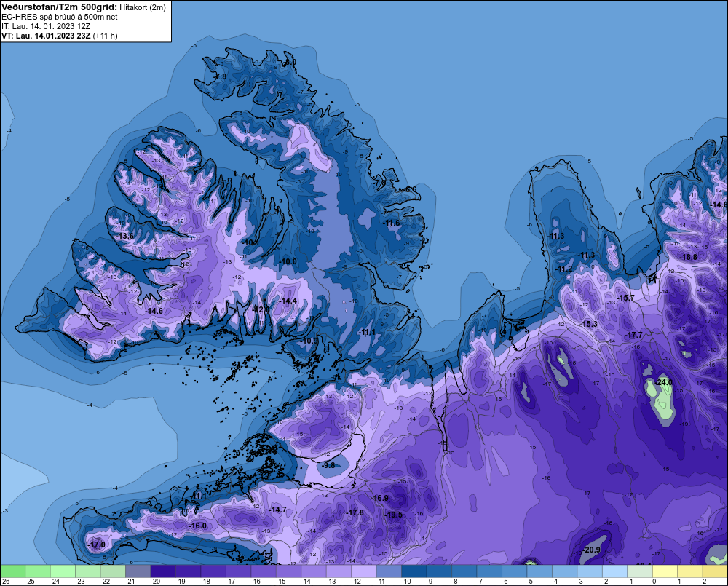
Task: Click the -24.0 temperature value on the map
Action: 663,382
